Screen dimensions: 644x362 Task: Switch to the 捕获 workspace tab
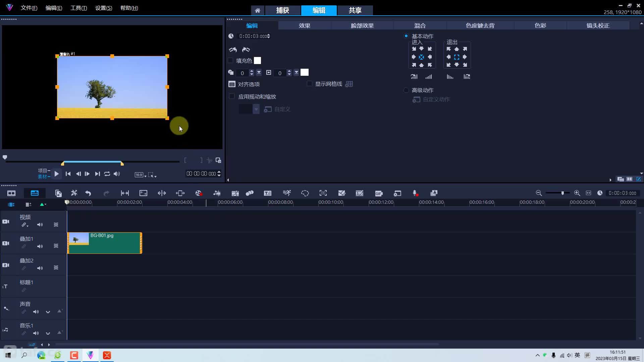tap(283, 10)
